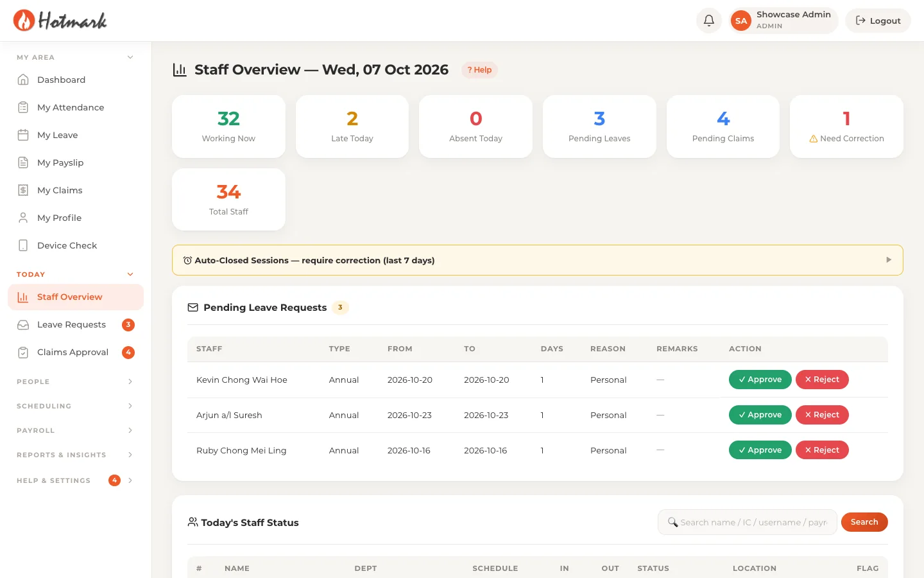The image size is (924, 578).
Task: Collapse the Today section chevron
Action: click(130, 274)
